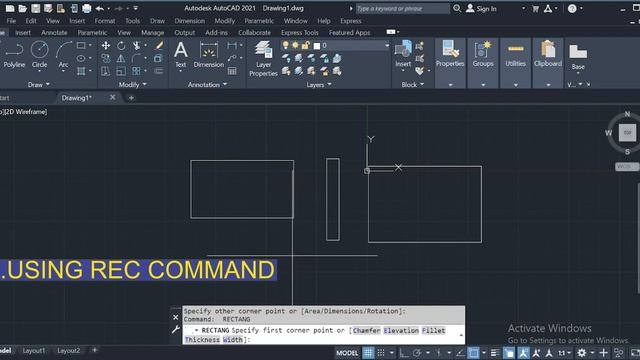Select the Circle tool

click(40, 54)
